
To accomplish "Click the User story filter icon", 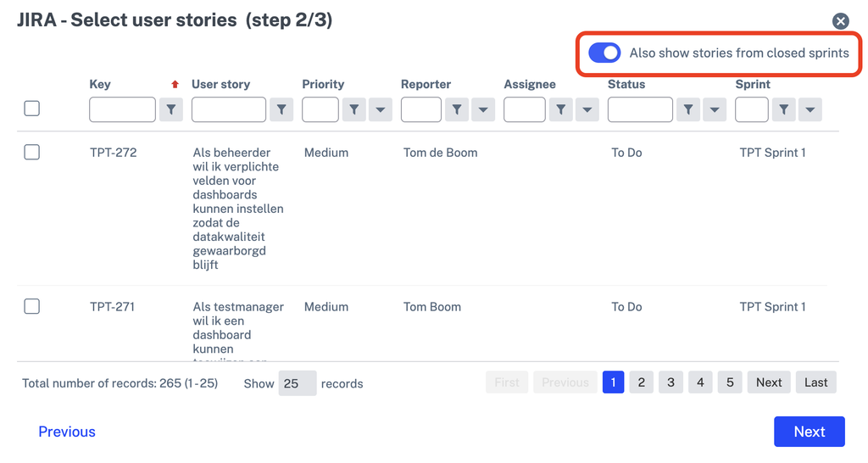I will (x=281, y=109).
